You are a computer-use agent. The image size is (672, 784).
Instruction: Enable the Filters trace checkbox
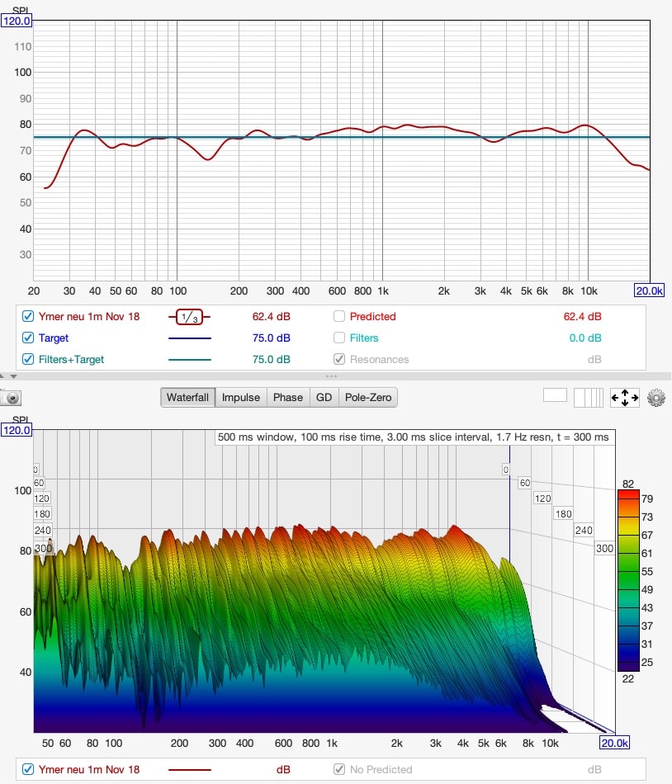pos(339,338)
